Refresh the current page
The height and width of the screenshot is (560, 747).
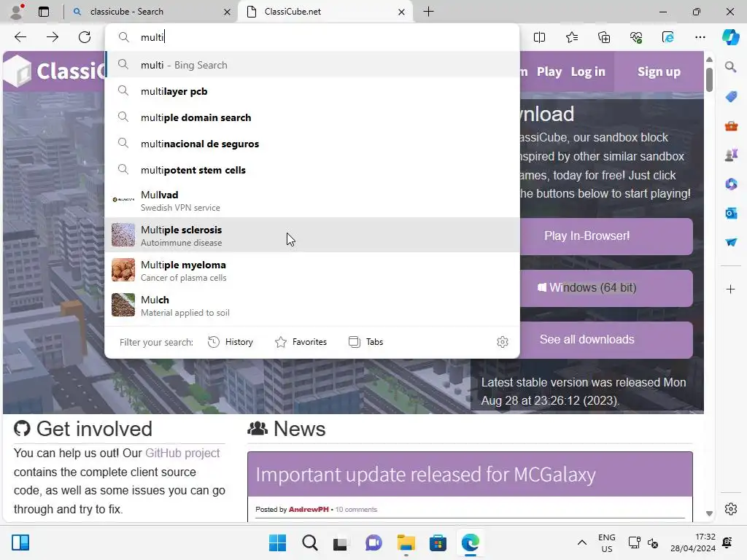coord(85,37)
